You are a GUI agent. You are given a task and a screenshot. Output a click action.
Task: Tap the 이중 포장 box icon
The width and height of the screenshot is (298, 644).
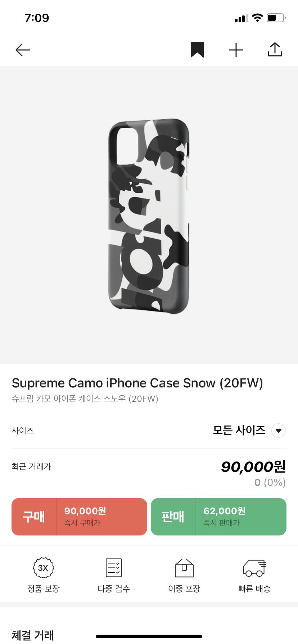(x=184, y=568)
